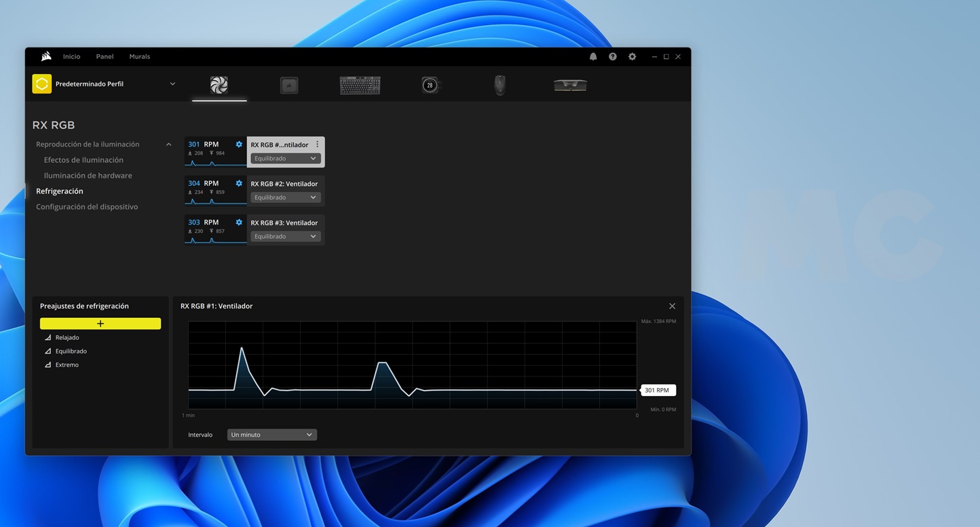Screen dimensions: 980x527
Task: Click gear icon on the 304 RPM fan
Action: [x=239, y=183]
